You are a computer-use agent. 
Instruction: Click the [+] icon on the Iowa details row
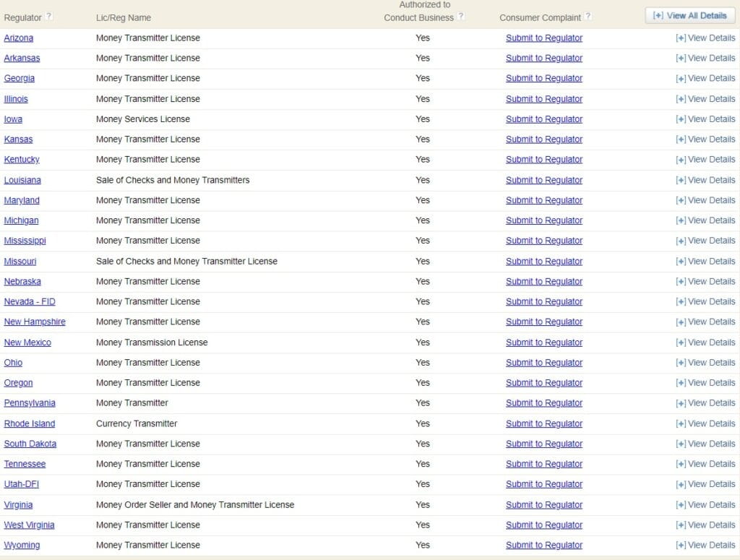[679, 119]
